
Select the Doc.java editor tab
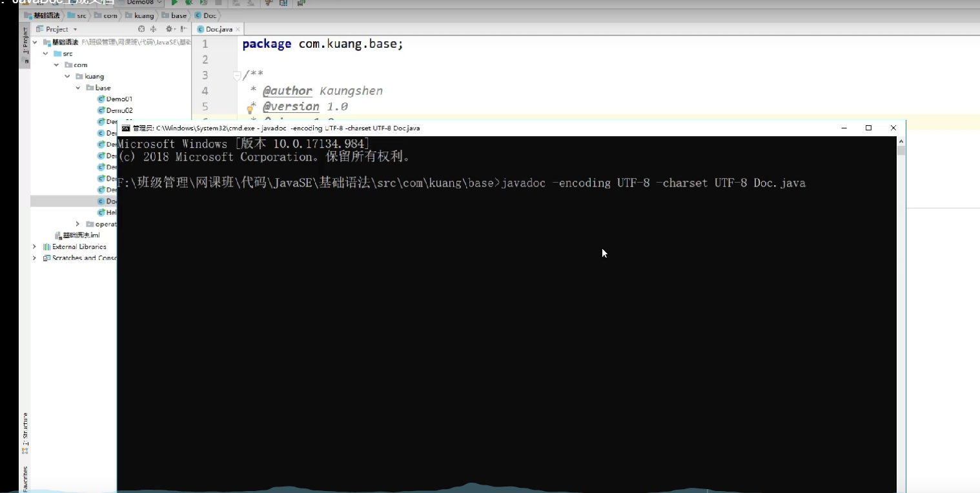(219, 29)
